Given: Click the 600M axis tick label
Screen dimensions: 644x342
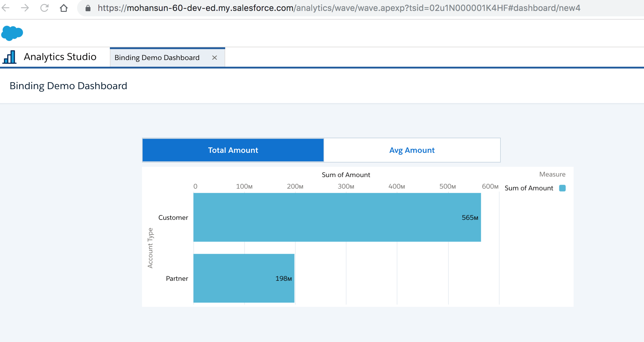Looking at the screenshot, I should (x=490, y=186).
